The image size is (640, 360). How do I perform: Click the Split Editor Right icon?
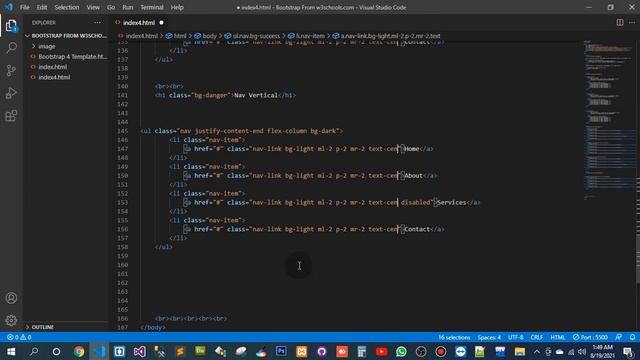click(x=620, y=22)
